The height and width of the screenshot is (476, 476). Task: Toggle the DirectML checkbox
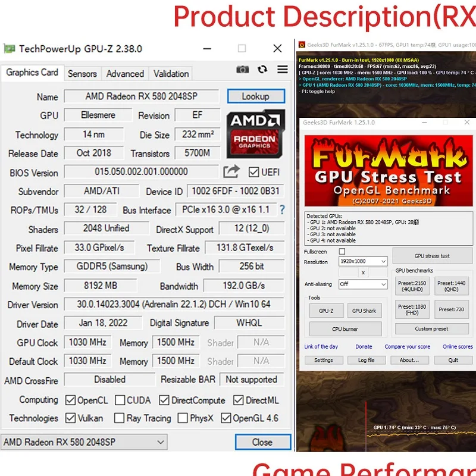tap(239, 400)
